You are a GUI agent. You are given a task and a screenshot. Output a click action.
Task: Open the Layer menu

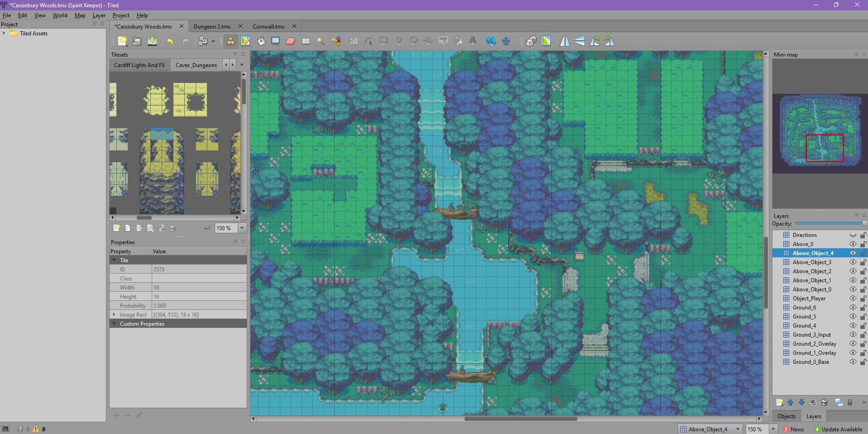click(x=99, y=15)
